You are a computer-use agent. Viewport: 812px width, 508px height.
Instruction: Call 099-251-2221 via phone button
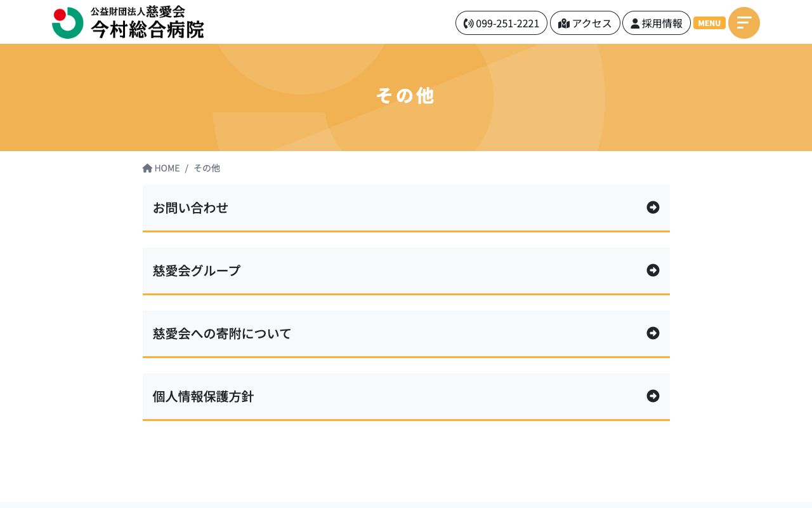click(x=501, y=23)
